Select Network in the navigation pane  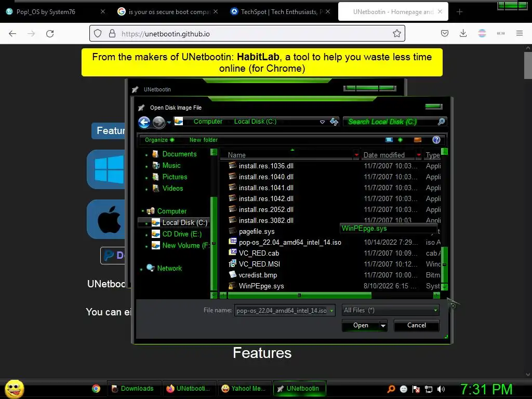(169, 269)
